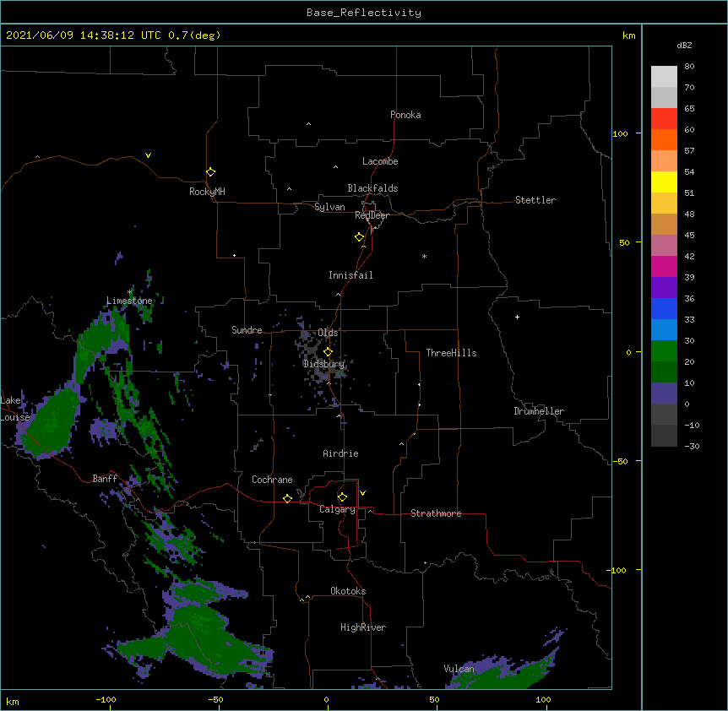Click the yellow marker south of RedDeer
Image resolution: width=728 pixels, height=711 pixels.
point(360,237)
